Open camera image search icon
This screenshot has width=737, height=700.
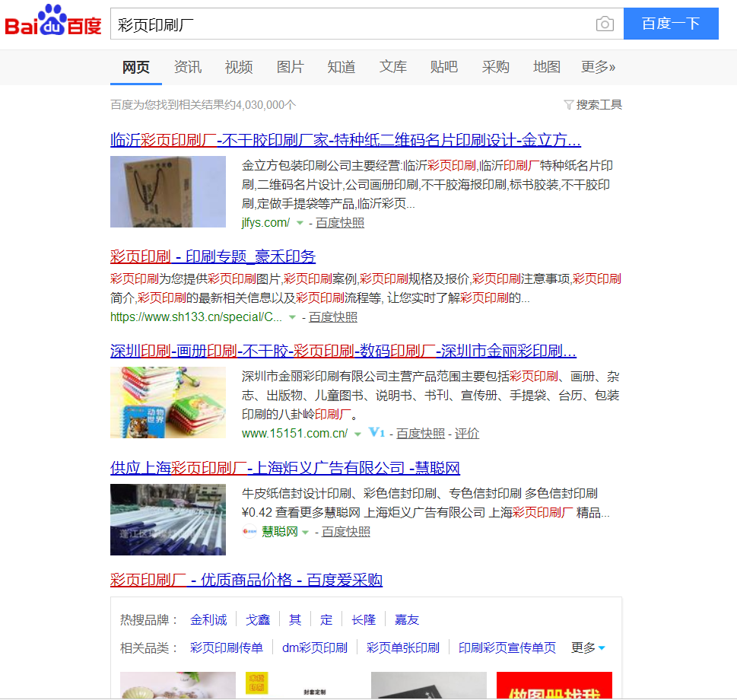point(605,24)
